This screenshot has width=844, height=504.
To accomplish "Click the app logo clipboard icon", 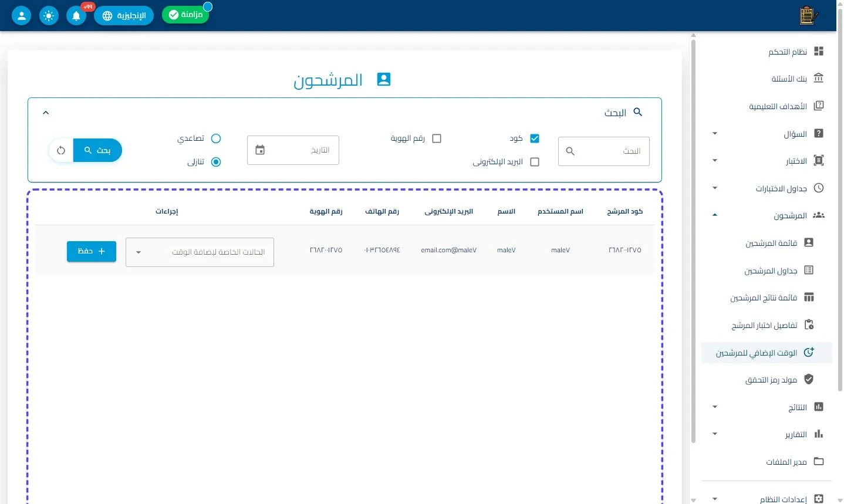I will point(809,16).
